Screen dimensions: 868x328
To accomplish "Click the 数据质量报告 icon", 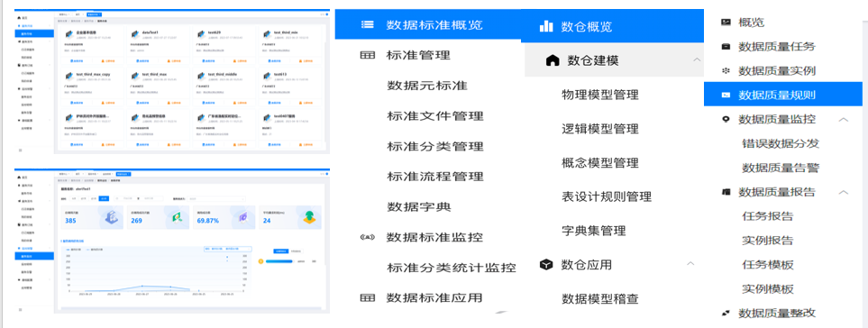I will (x=726, y=192).
